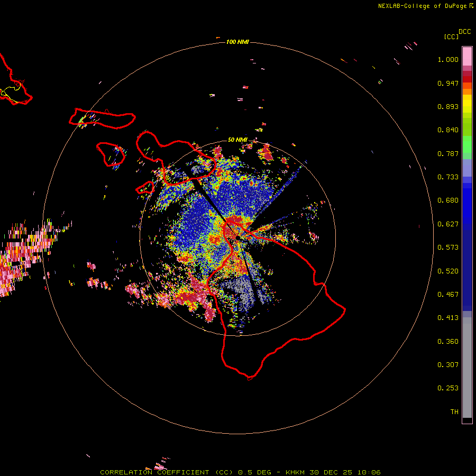This screenshot has height=476, width=476.
Task: Click the pink swatch at top of color bar
Action: (467, 56)
